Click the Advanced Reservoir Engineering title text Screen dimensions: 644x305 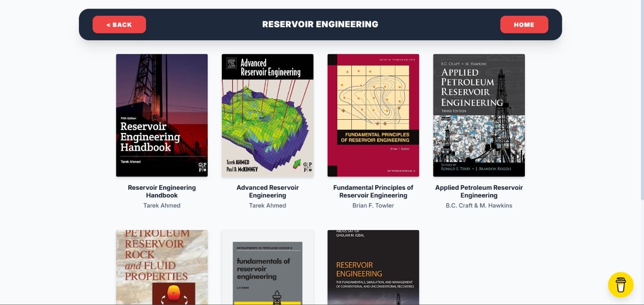coord(267,191)
